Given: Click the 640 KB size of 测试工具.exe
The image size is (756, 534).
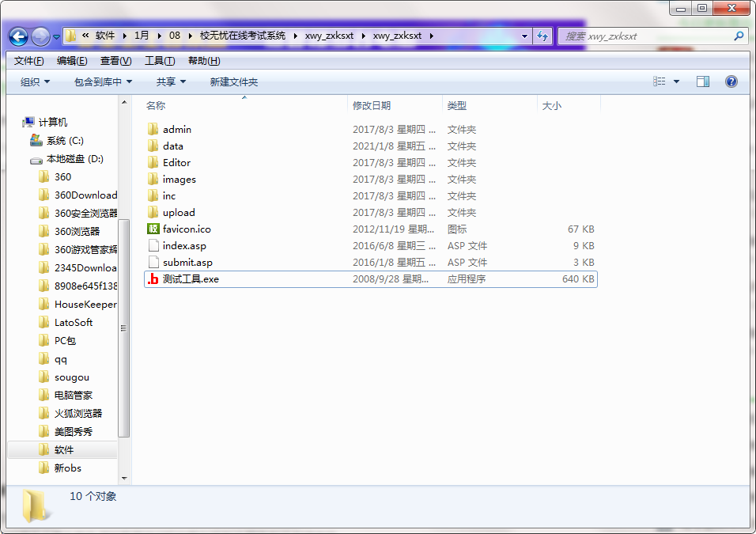Looking at the screenshot, I should [577, 278].
